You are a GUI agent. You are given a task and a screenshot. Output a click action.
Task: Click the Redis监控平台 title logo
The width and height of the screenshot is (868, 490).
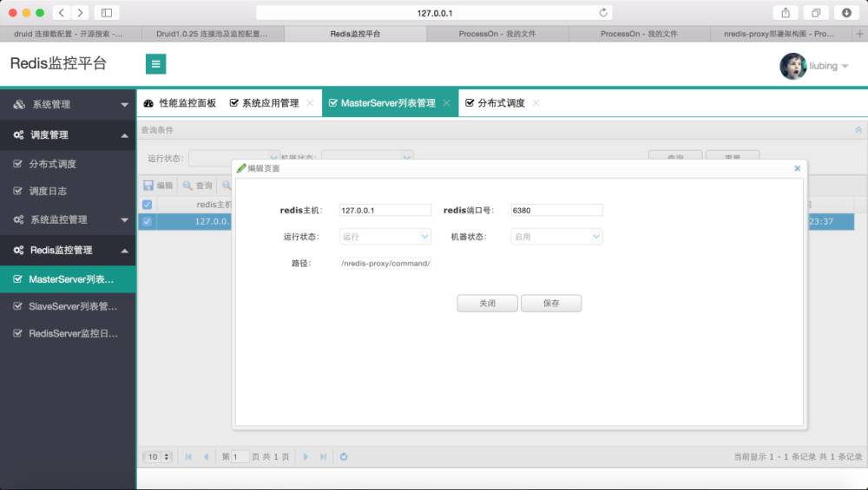pos(58,63)
